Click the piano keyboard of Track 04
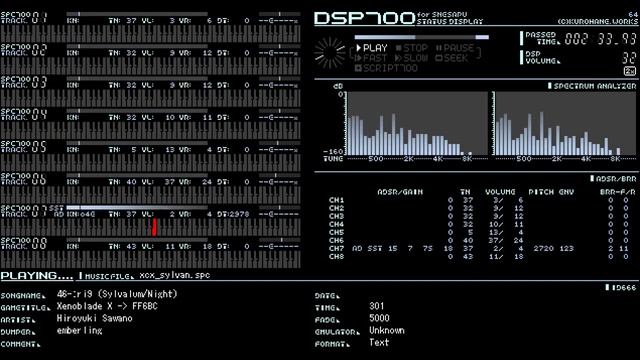This screenshot has width=640, height=360. pos(150,131)
